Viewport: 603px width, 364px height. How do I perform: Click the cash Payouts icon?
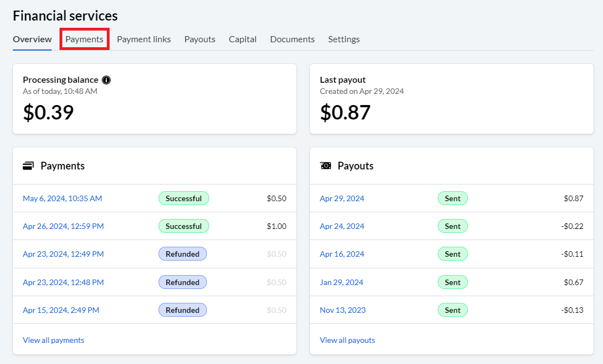point(325,166)
